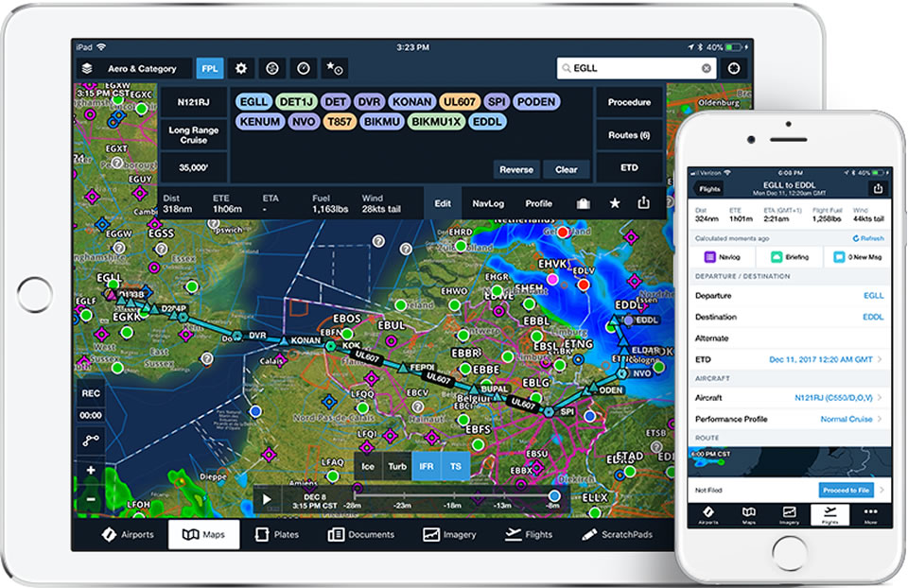
Task: Tap the gauge dial icon in iPad toolbar
Action: [304, 68]
